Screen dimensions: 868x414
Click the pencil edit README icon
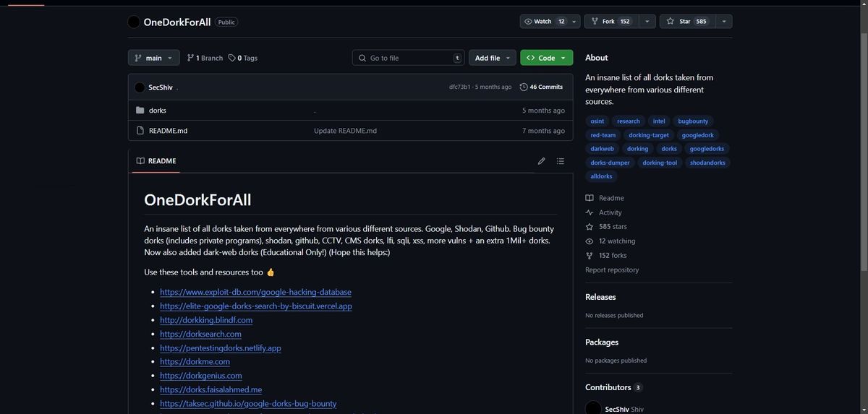click(541, 161)
